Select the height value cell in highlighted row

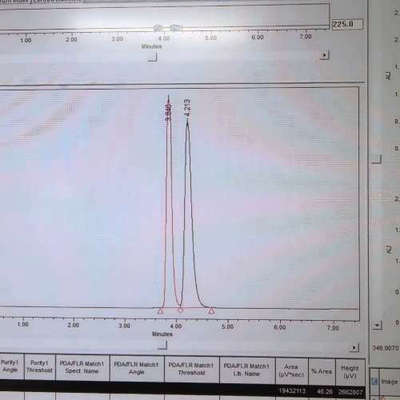(350, 392)
